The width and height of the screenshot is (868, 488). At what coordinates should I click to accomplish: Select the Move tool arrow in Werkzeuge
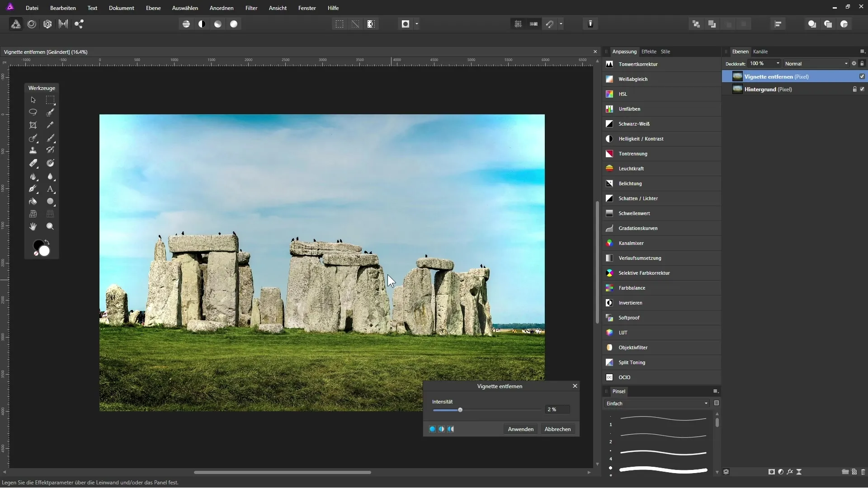click(x=33, y=100)
